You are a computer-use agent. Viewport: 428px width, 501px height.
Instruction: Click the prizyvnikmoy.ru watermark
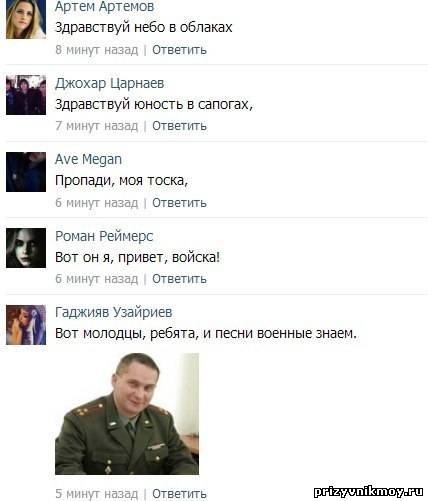tap(369, 491)
